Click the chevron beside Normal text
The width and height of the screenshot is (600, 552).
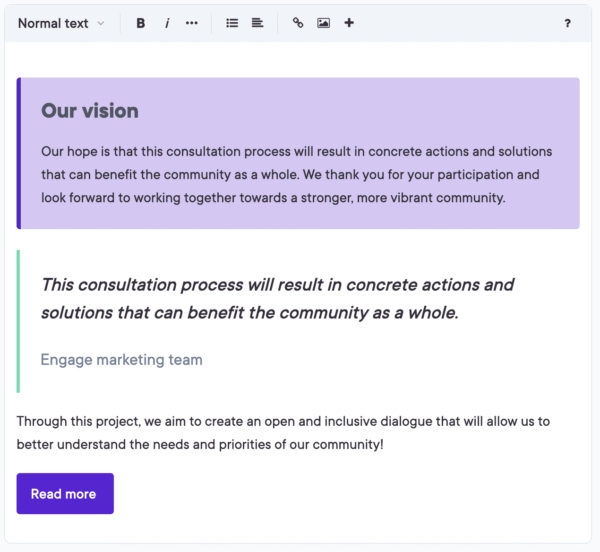[x=101, y=24]
